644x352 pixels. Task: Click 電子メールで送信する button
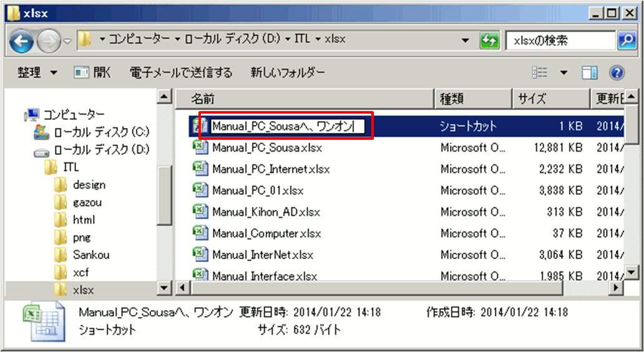click(181, 73)
